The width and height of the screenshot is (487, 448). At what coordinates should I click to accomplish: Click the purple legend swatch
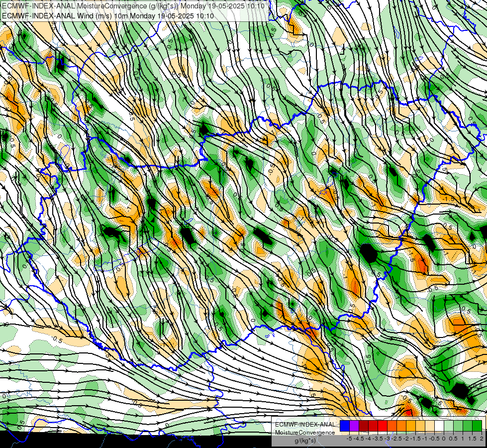pos(354,426)
